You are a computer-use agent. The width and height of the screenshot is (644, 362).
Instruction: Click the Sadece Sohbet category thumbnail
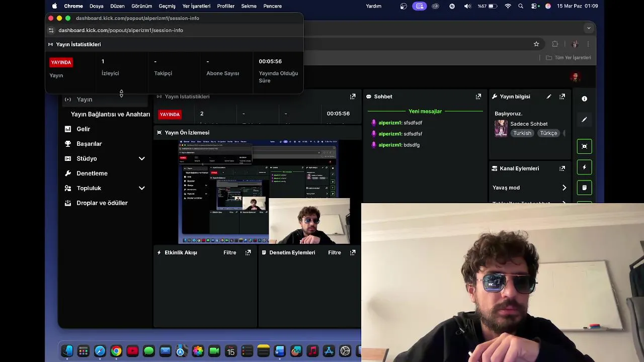pyautogui.click(x=501, y=128)
